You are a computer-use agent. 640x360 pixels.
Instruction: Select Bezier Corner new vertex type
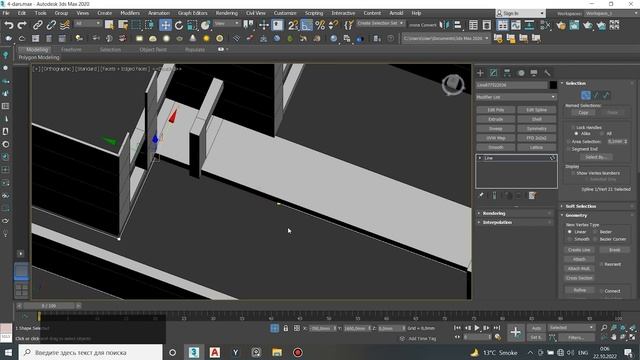tap(596, 239)
